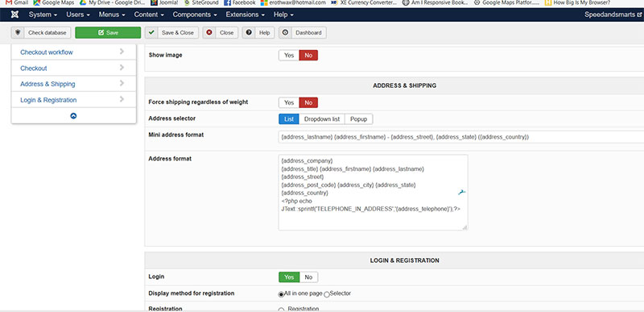644x312 pixels.
Task: Open the Menus dropdown menu
Action: (x=112, y=15)
